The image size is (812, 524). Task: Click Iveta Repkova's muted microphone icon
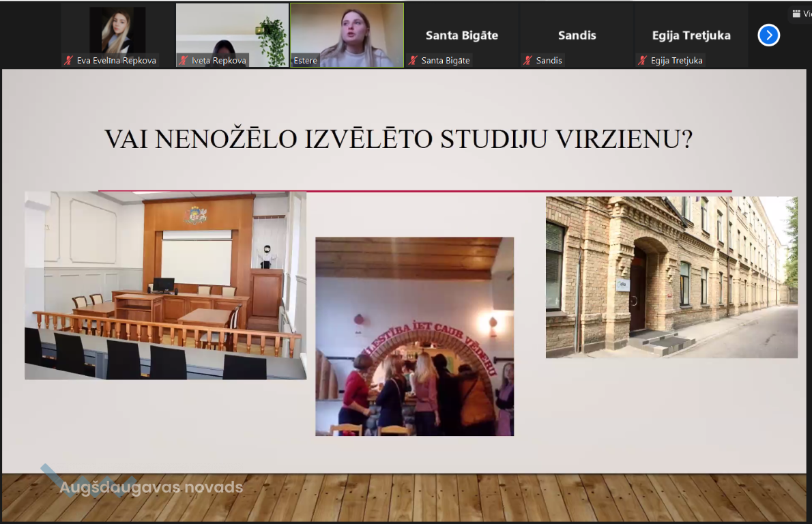click(x=184, y=61)
